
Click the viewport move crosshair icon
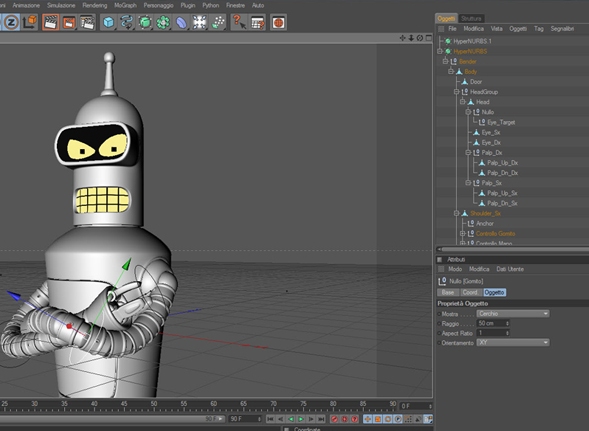pos(402,38)
